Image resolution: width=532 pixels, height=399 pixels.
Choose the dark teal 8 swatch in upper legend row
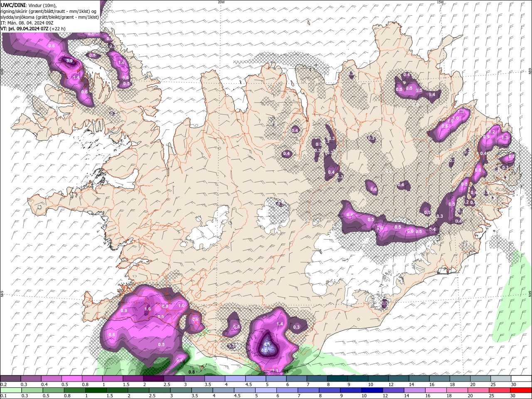337,379
